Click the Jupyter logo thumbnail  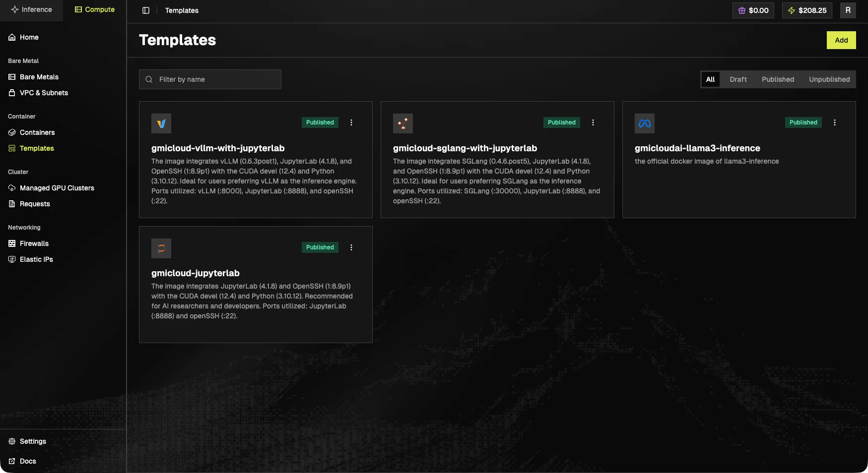click(x=161, y=248)
